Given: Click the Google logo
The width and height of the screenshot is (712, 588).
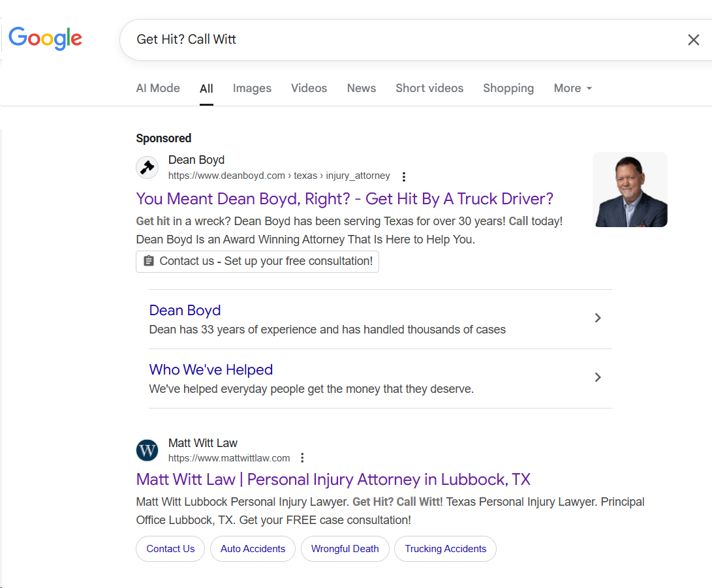Looking at the screenshot, I should [x=46, y=38].
